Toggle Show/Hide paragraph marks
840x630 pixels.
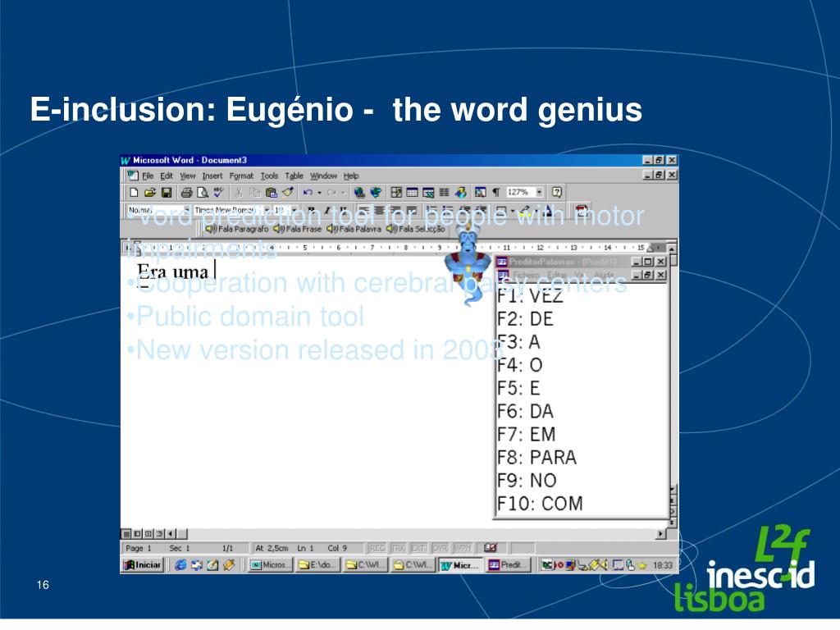coord(496,192)
